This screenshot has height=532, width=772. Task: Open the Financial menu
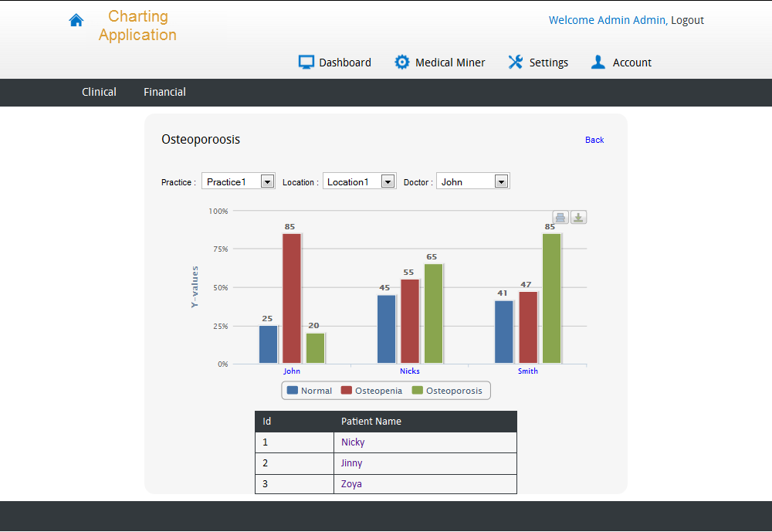164,92
